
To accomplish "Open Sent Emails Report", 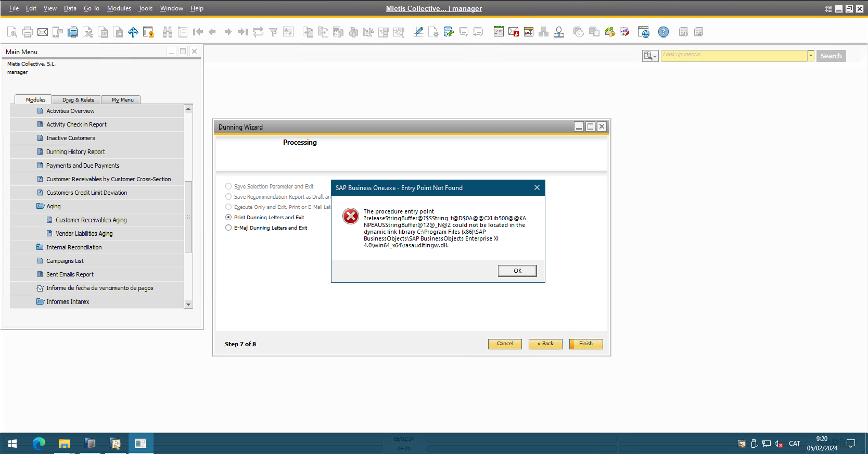I will coord(70,274).
